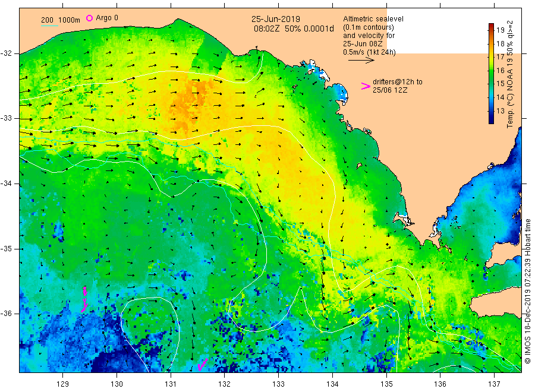Click the date label 25-Jun-2019

click(x=276, y=19)
